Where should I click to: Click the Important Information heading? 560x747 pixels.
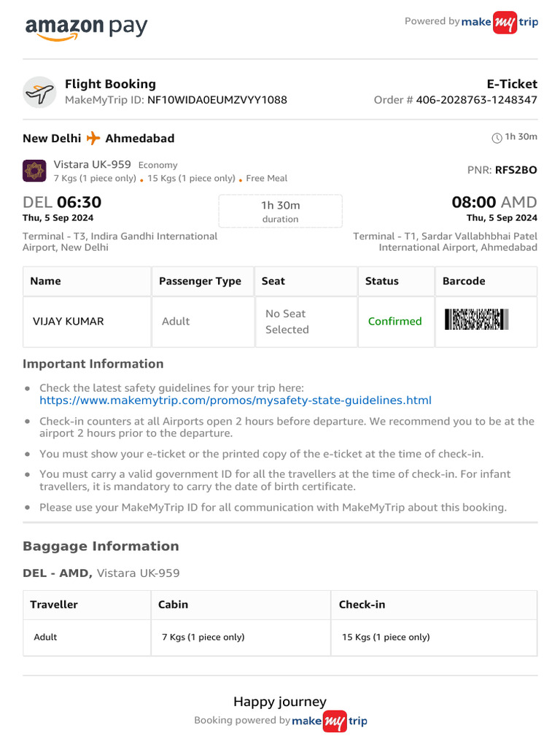click(x=93, y=363)
